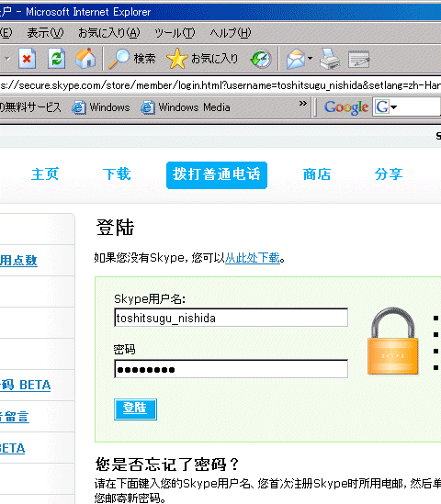The width and height of the screenshot is (441, 504).
Task: Go to the 商店 tab
Action: [317, 174]
